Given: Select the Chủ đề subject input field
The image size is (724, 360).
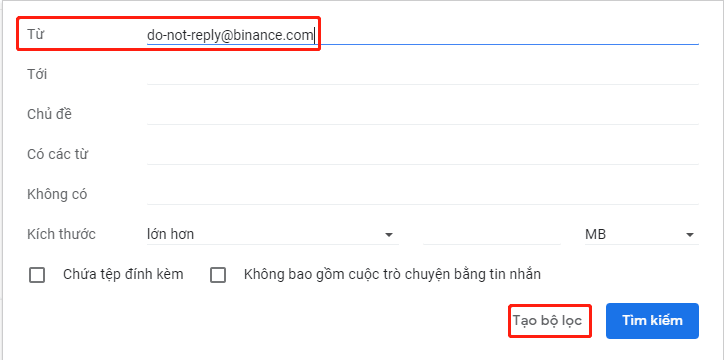Looking at the screenshot, I should coord(422,114).
